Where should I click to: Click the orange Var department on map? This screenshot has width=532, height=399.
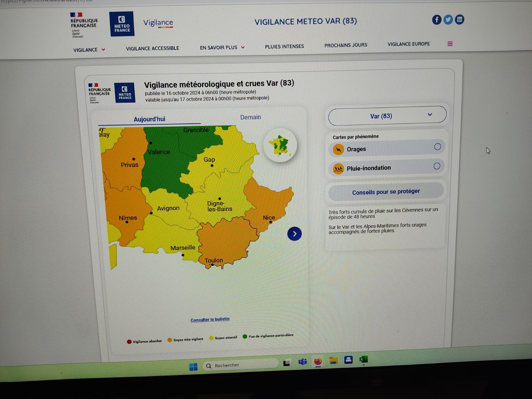(226, 239)
